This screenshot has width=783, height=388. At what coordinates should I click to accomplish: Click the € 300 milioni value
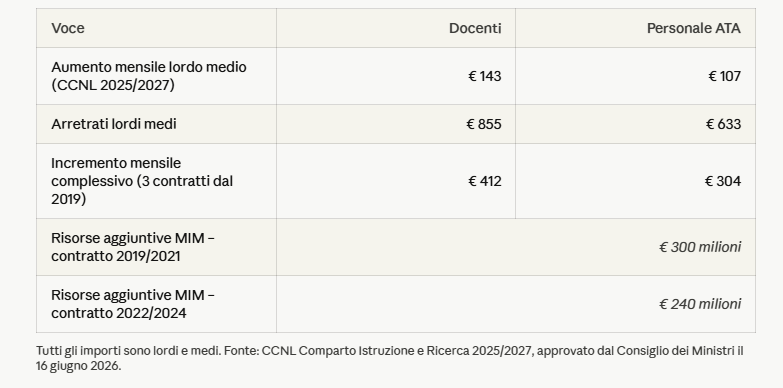[700, 247]
